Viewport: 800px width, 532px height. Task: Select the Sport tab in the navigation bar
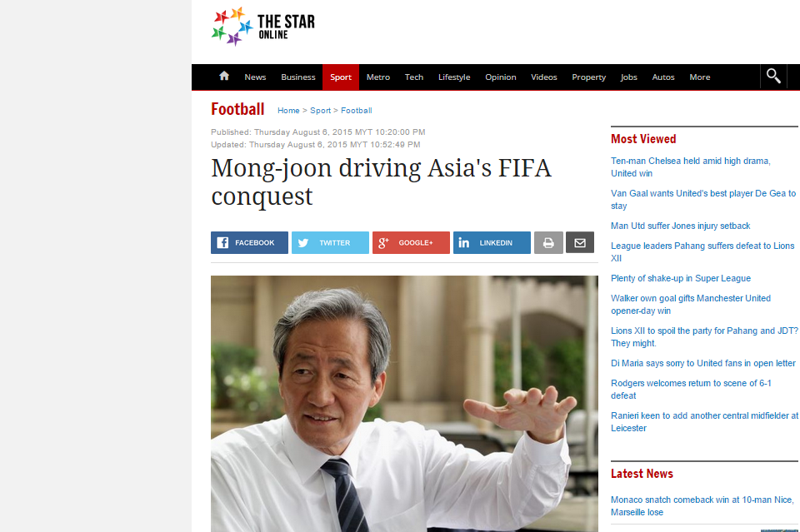click(x=341, y=77)
